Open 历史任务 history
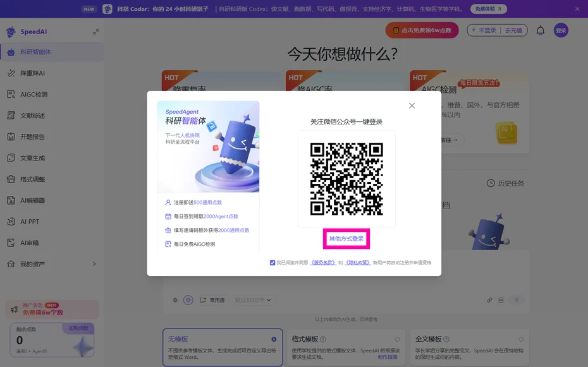 point(505,183)
